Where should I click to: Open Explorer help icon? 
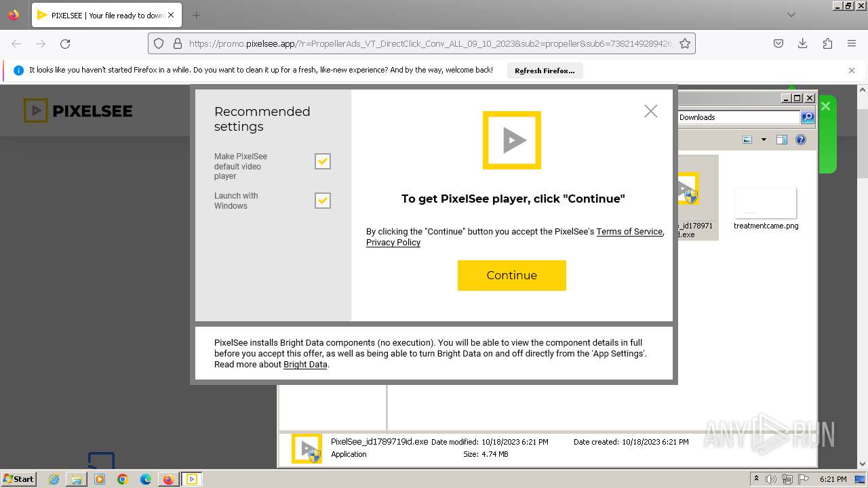coord(801,140)
